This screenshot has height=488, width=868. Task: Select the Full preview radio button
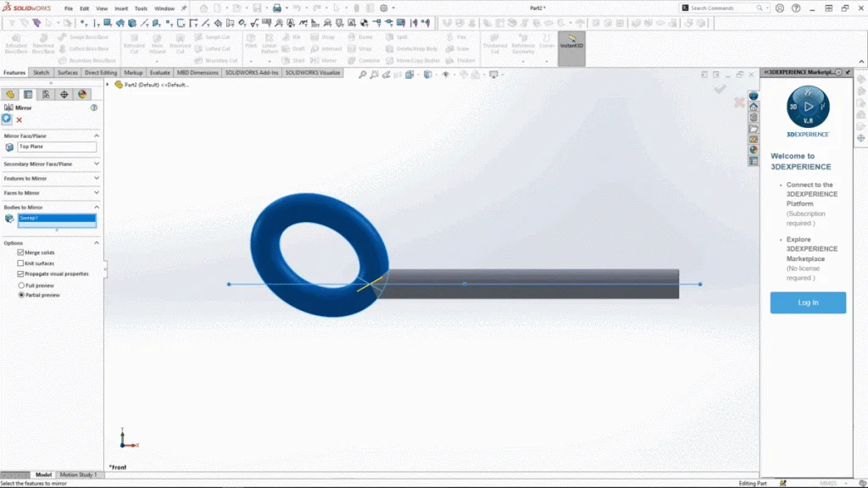[x=21, y=286]
